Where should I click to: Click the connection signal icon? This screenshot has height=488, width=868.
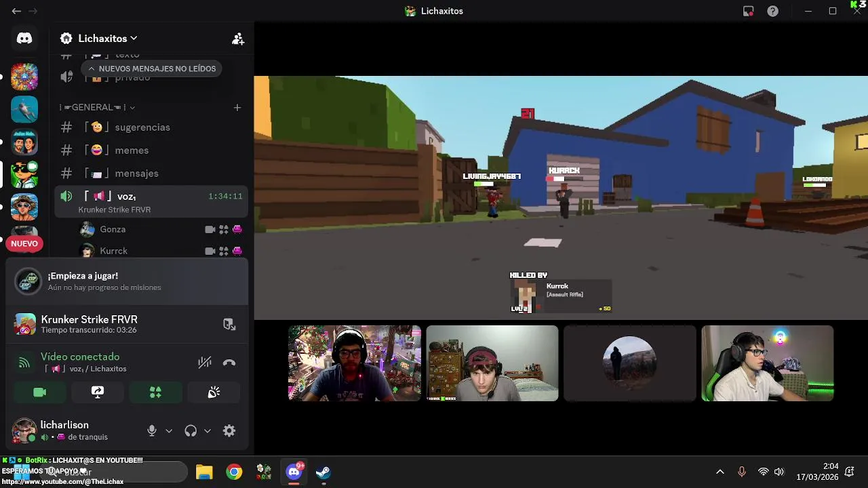pos(24,363)
